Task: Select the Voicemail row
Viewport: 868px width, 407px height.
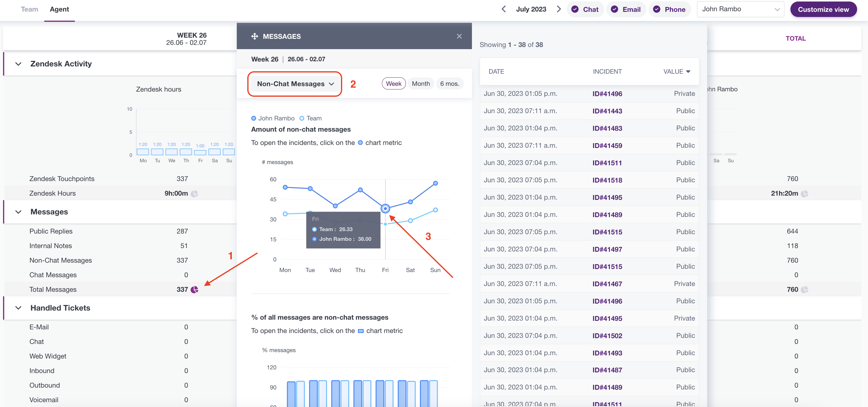Action: (120, 400)
